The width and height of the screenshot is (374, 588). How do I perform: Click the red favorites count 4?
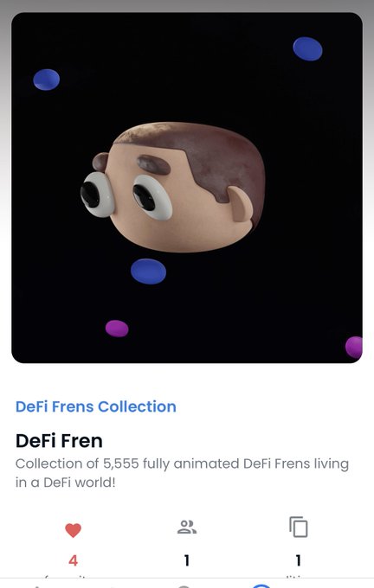click(74, 560)
